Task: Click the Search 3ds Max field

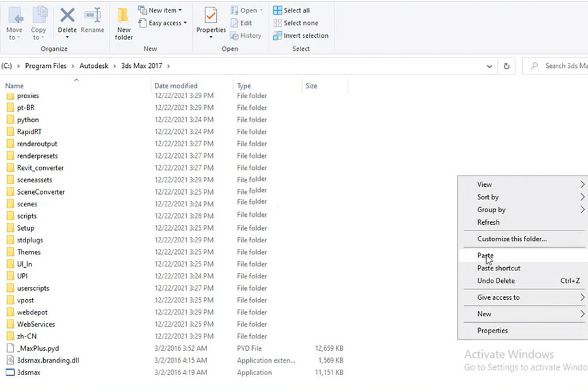Action: point(555,66)
